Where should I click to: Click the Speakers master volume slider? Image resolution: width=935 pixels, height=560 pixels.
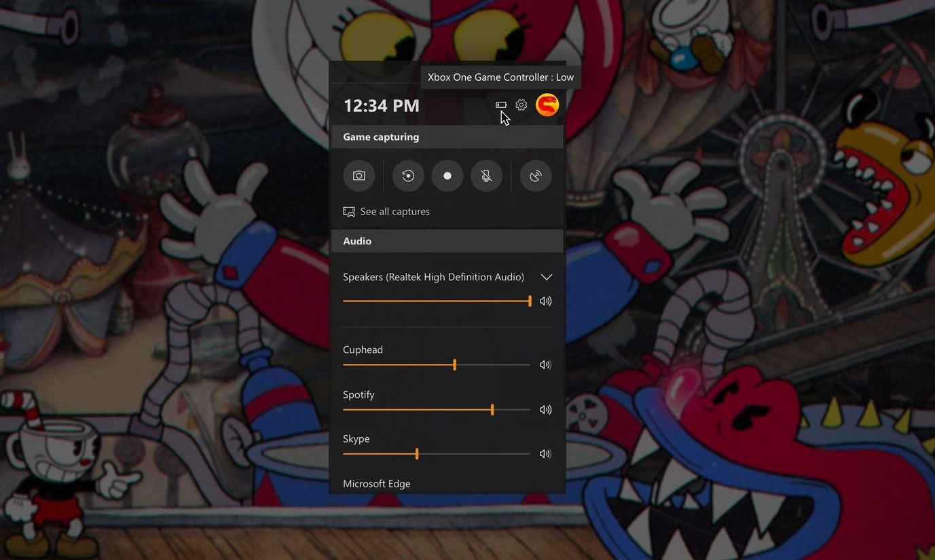tap(437, 301)
